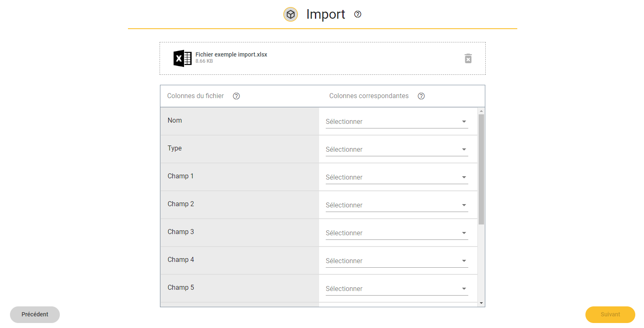Click the file name Fichier exemple import.xlsx
Screen dimensions: 644x328
[x=231, y=54]
